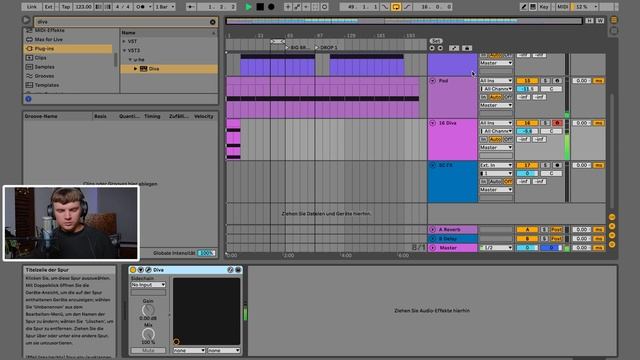This screenshot has height=360, width=640.
Task: Toggle the draw mode pencil icon
Action: [524, 7]
